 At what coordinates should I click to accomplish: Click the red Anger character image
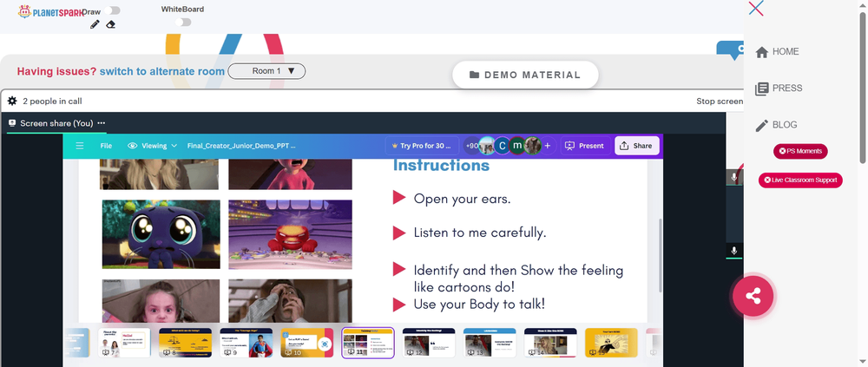[x=290, y=234]
